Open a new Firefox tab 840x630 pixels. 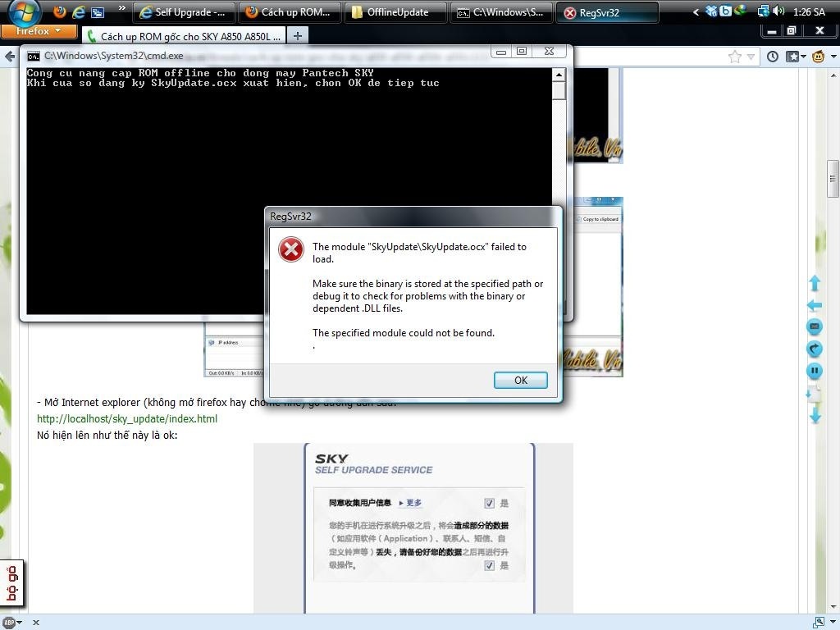point(297,36)
